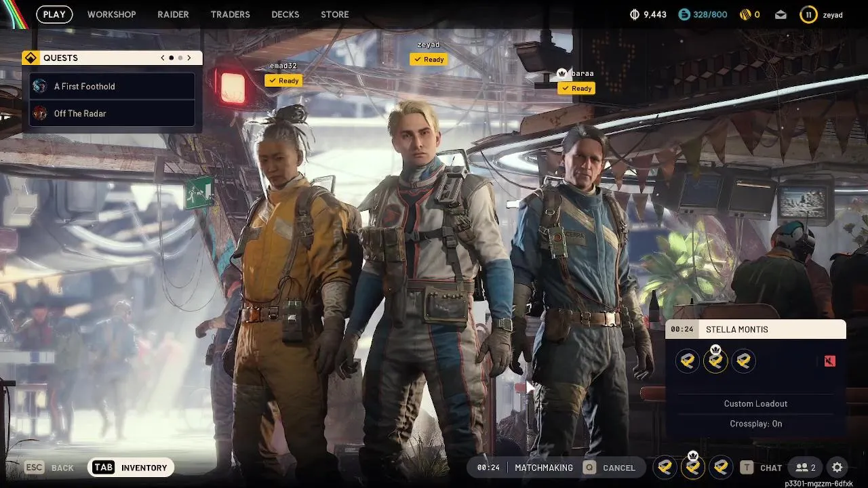Open the friends list showing 2
Image resolution: width=868 pixels, height=488 pixels.
(x=805, y=468)
